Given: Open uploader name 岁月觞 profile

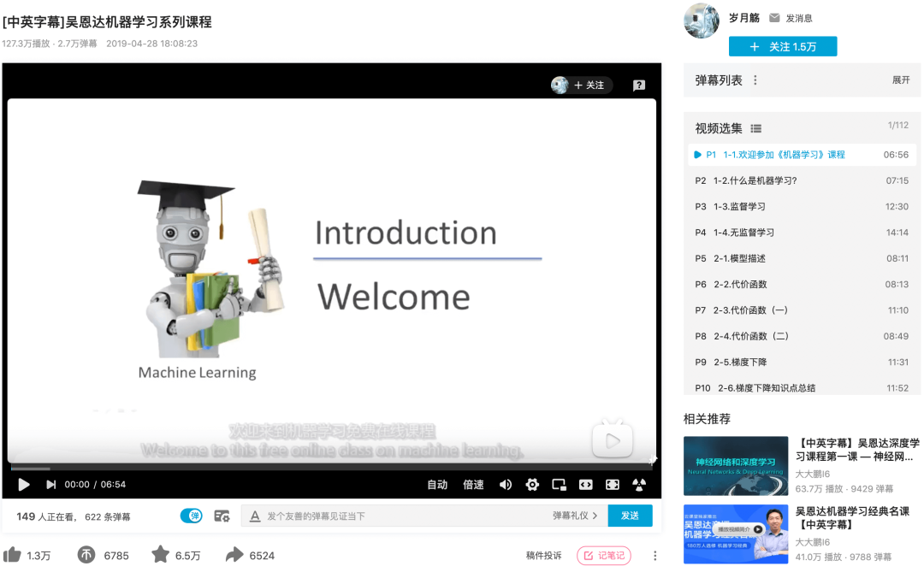Looking at the screenshot, I should (743, 18).
